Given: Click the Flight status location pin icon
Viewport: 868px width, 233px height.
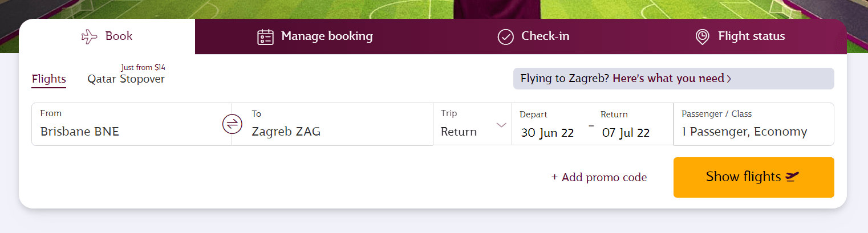Looking at the screenshot, I should (702, 37).
